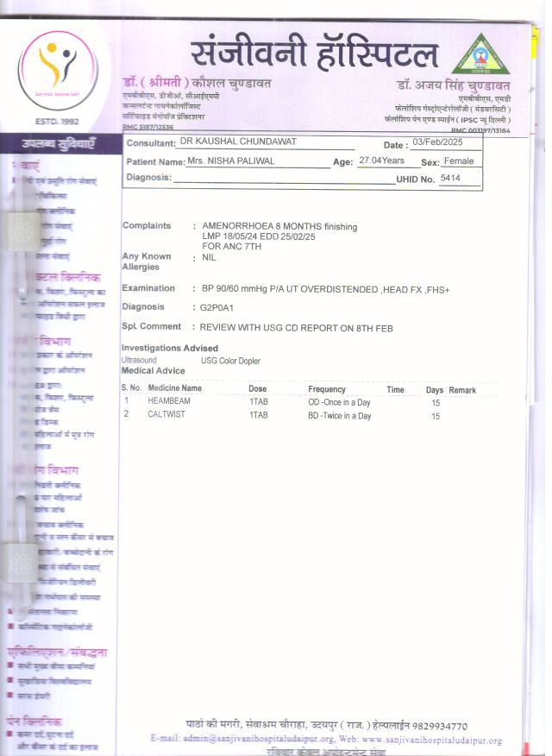The height and width of the screenshot is (756, 552).
Task: Click the Frequency column header
Action: point(326,389)
